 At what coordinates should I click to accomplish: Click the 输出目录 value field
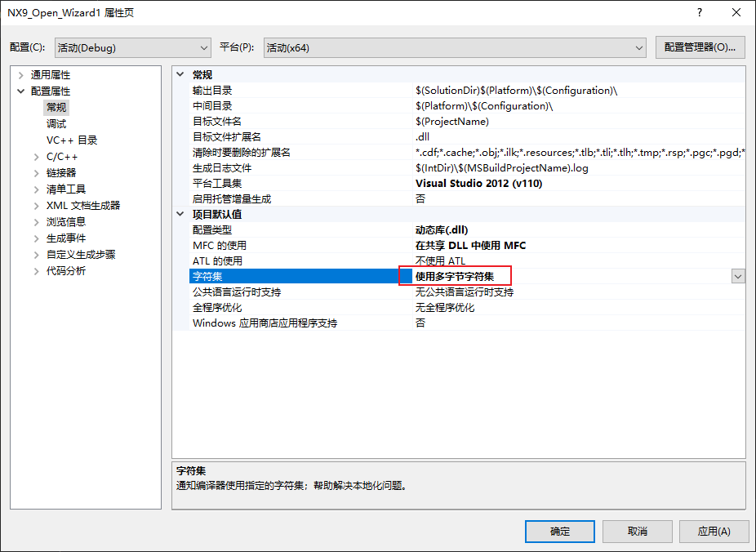pyautogui.click(x=579, y=90)
